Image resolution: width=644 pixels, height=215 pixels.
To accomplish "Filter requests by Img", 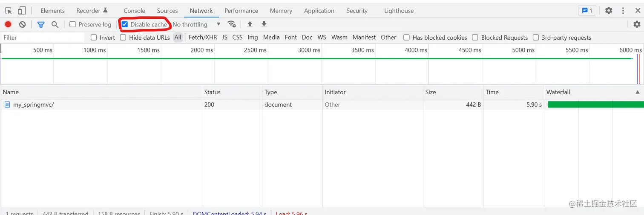I will [x=253, y=38].
